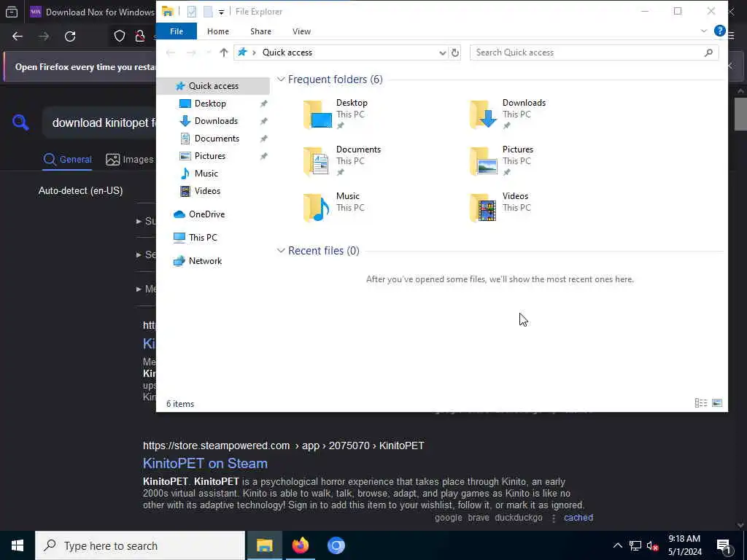This screenshot has width=747, height=560.
Task: Select Pictures in the navigation pane
Action: tap(209, 156)
